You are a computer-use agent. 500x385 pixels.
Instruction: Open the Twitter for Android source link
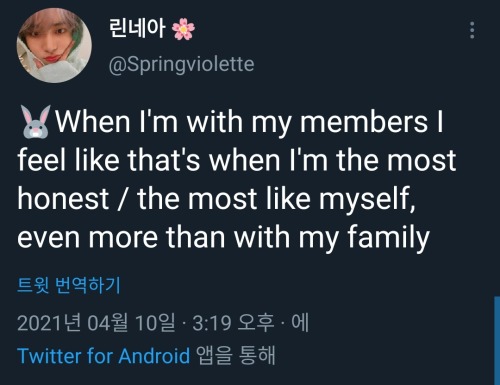coord(103,356)
